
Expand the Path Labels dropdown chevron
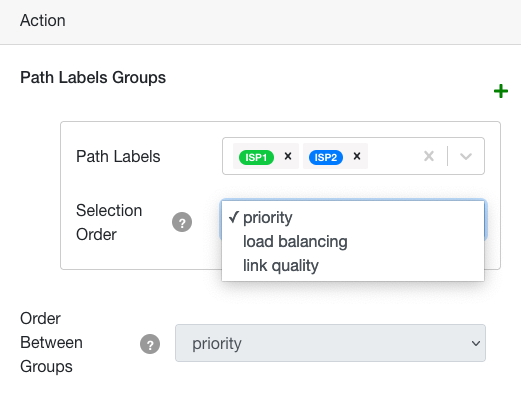466,156
